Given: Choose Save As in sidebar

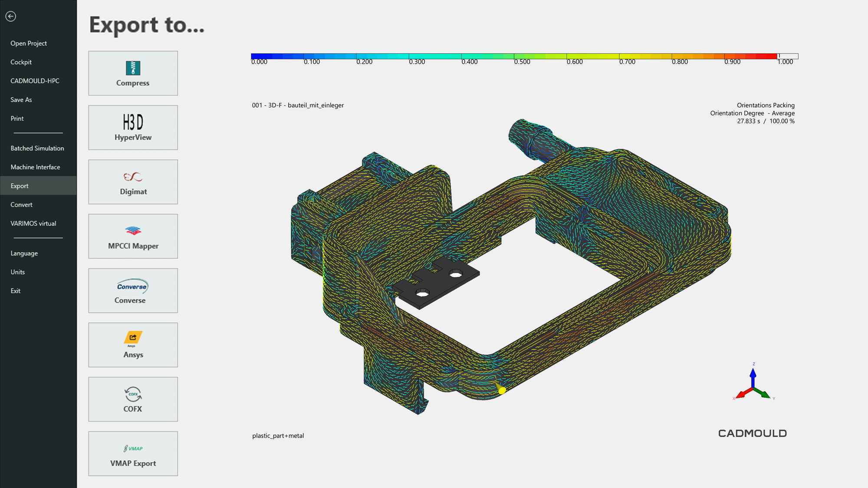Looking at the screenshot, I should [21, 100].
